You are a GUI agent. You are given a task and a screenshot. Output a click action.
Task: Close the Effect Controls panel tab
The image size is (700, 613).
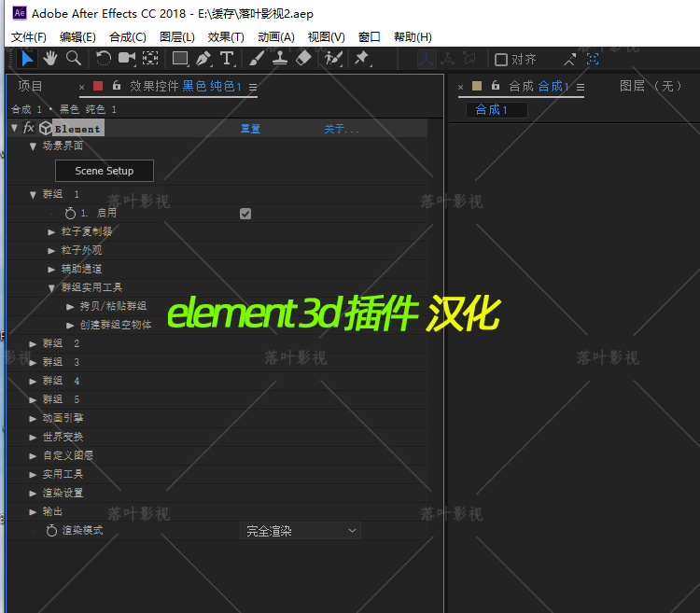coord(82,88)
